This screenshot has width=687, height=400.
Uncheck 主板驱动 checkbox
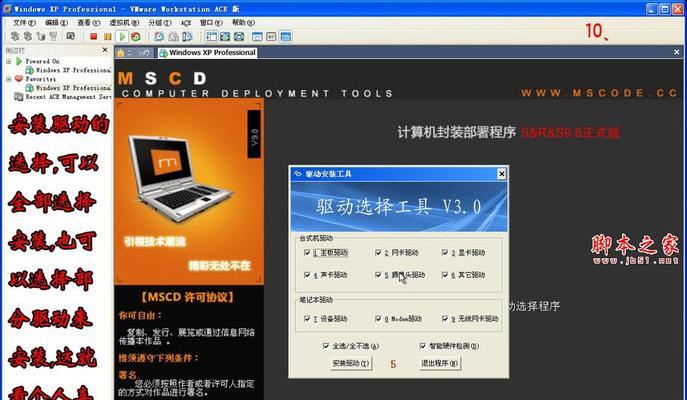click(x=307, y=253)
